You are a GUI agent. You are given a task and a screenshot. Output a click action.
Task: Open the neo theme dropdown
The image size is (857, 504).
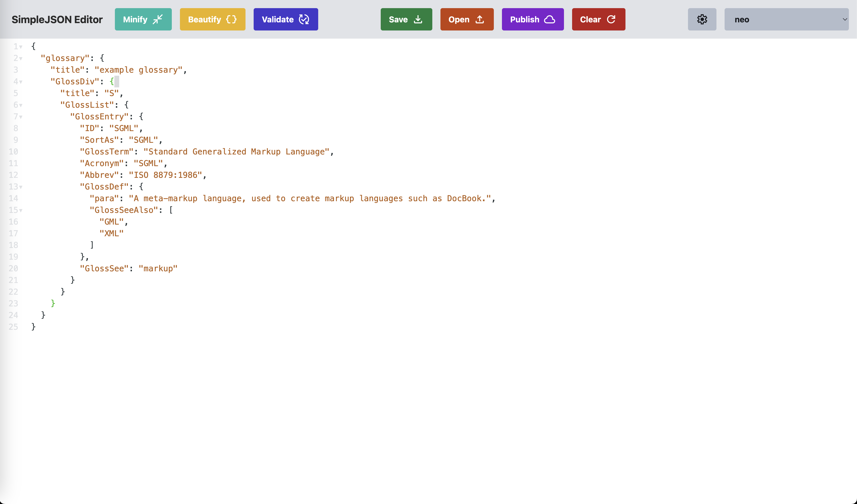coord(786,19)
